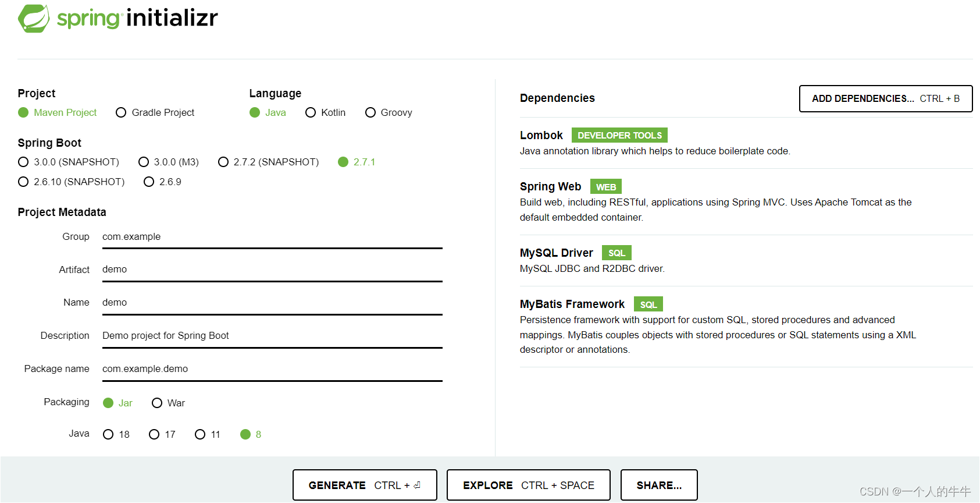Screen dimensions: 980x503
Task: Click the Generate button
Action: pyautogui.click(x=365, y=485)
